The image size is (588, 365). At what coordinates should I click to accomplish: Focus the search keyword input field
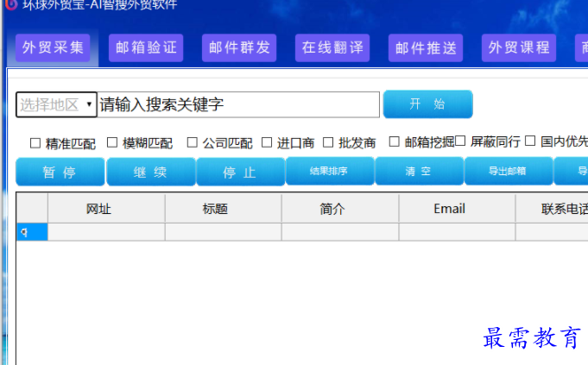(x=238, y=104)
